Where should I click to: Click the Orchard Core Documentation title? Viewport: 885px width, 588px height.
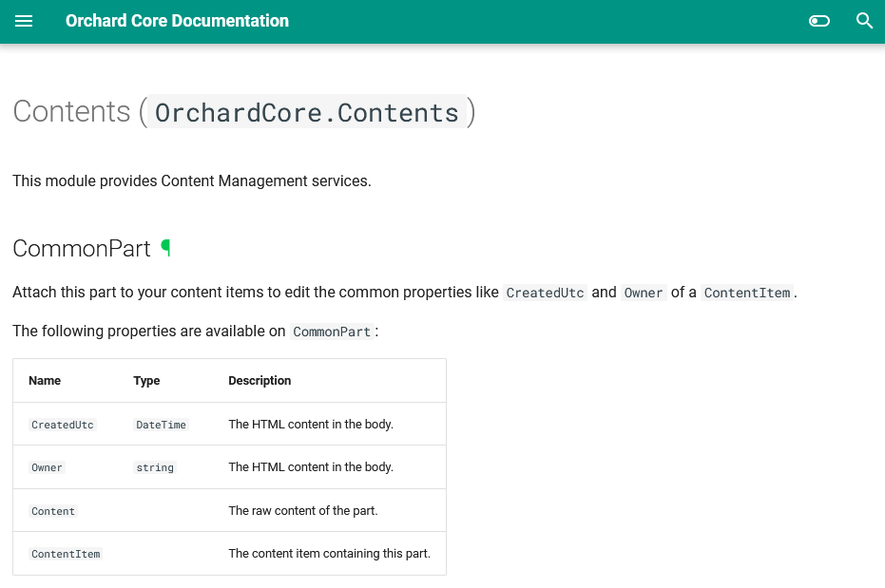[x=177, y=21]
